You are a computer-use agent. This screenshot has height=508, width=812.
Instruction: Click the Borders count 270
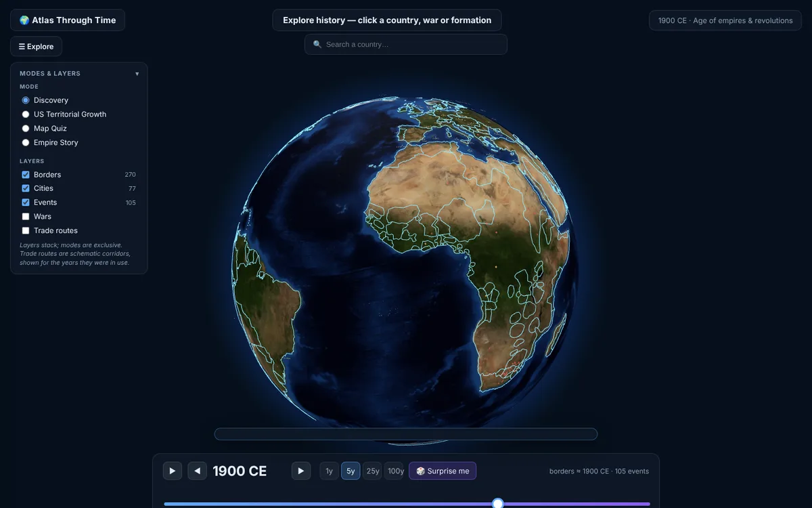coord(130,175)
